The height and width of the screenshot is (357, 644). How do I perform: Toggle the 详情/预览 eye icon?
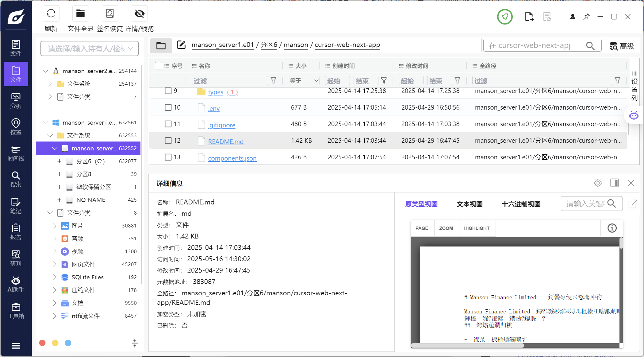(x=139, y=14)
